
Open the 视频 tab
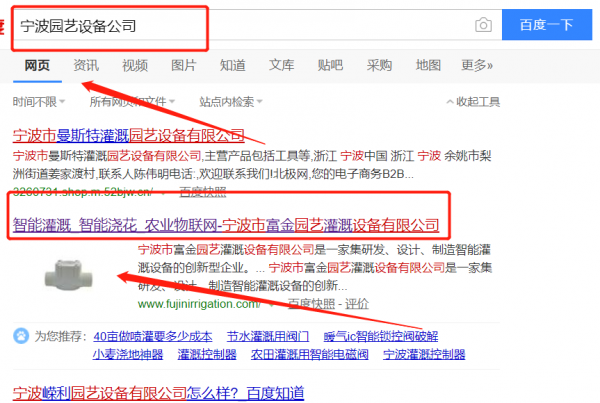[135, 65]
